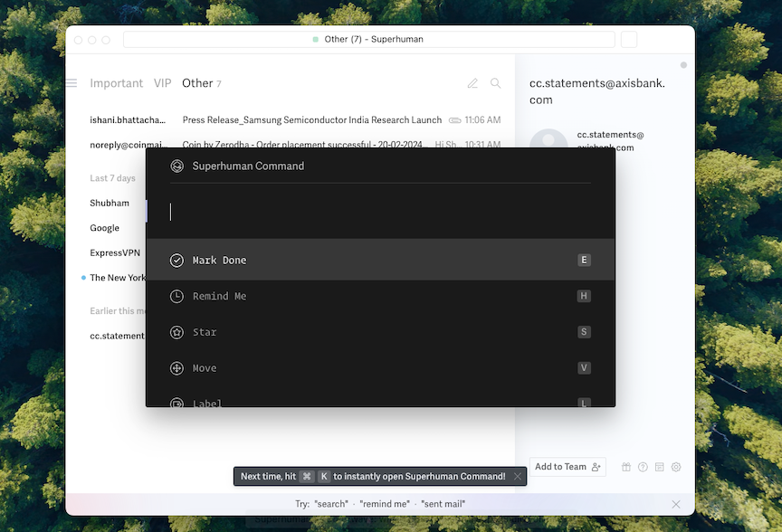Open the ishani.bhattacha... email row

[128, 119]
